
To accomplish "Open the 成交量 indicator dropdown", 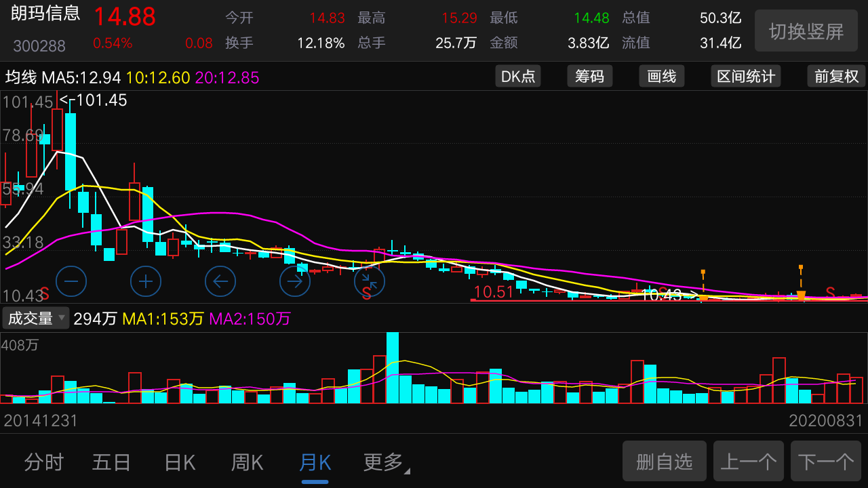I will pyautogui.click(x=36, y=318).
